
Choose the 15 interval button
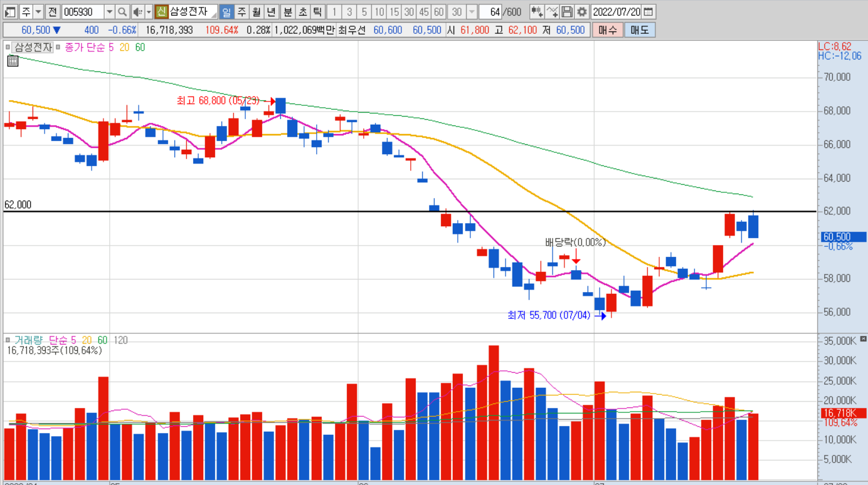click(x=394, y=12)
